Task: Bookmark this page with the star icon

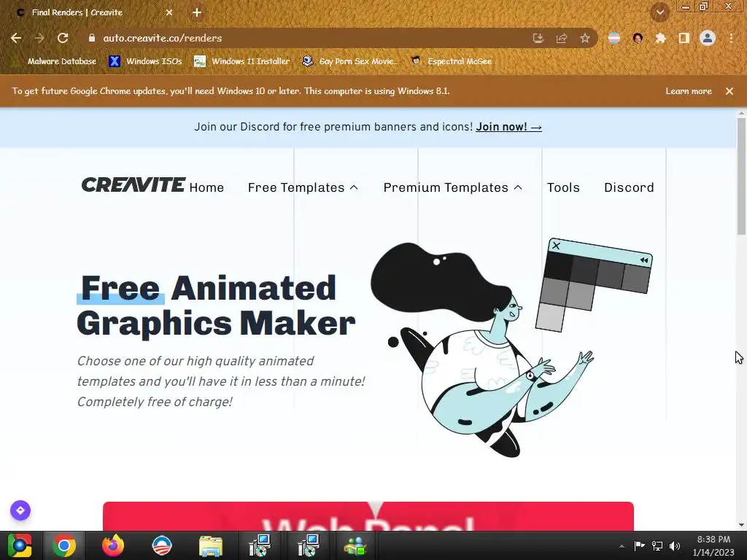Action: [x=585, y=38]
